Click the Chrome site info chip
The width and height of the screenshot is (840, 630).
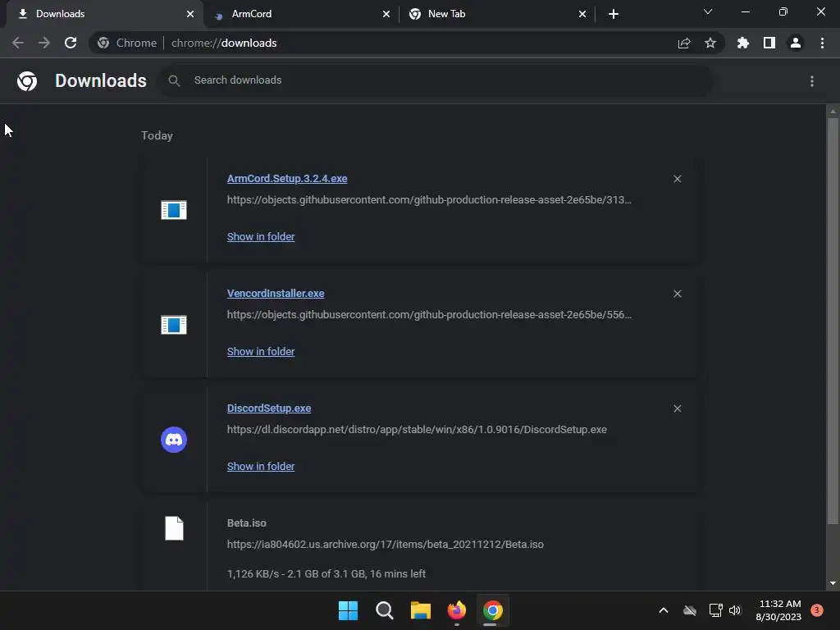tap(127, 43)
